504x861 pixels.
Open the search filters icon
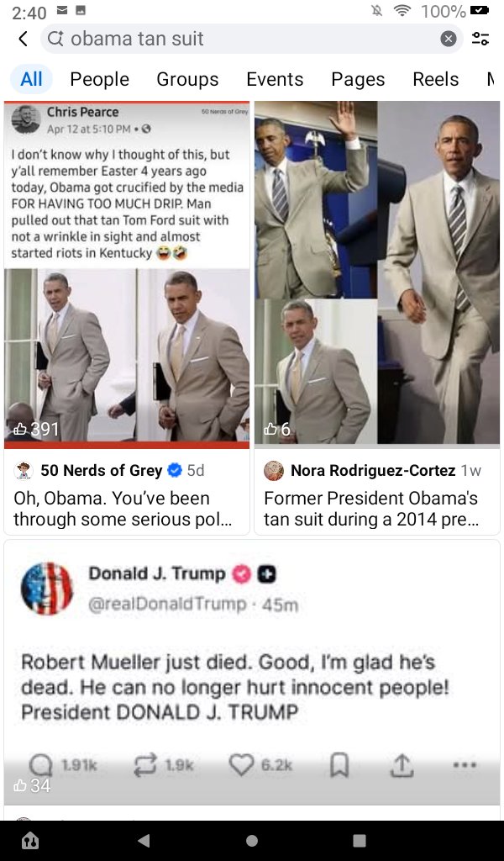pos(480,39)
